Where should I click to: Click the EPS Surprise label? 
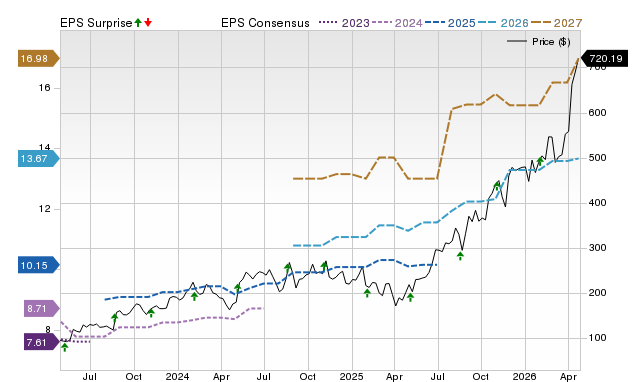tap(96, 23)
